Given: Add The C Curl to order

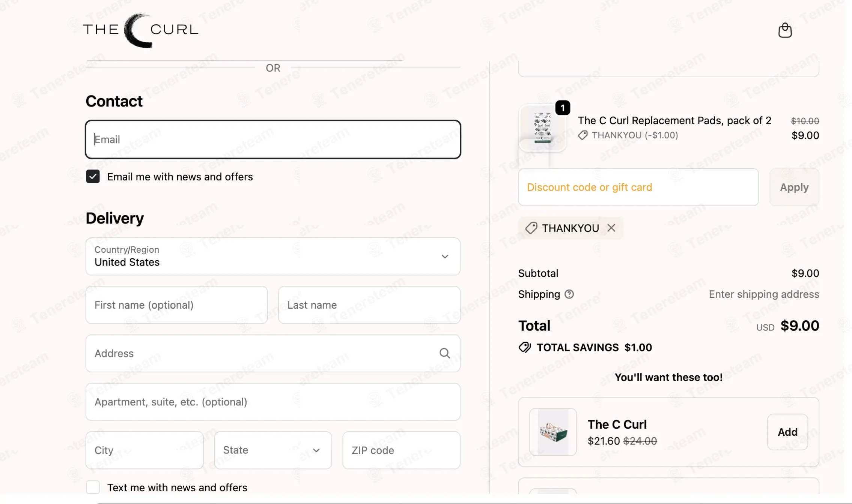Looking at the screenshot, I should tap(787, 432).
